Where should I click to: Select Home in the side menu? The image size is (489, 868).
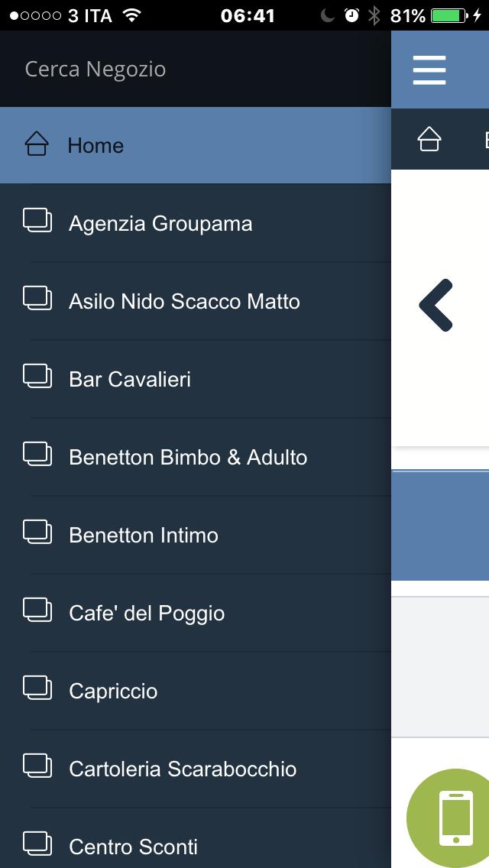coord(196,145)
